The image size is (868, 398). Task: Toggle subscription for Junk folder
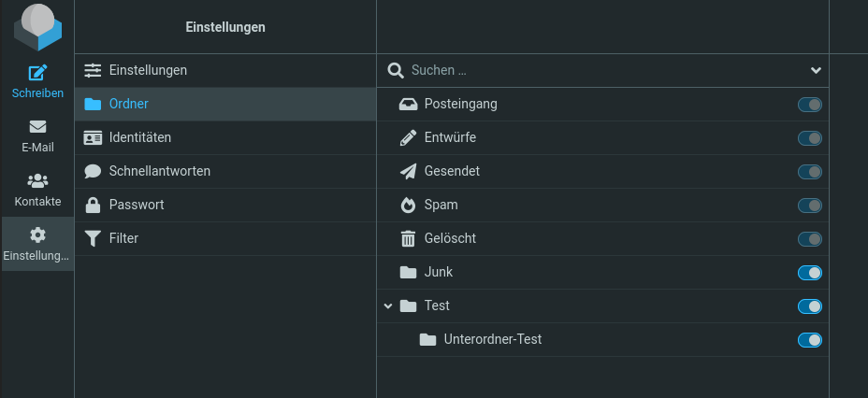[x=810, y=273]
